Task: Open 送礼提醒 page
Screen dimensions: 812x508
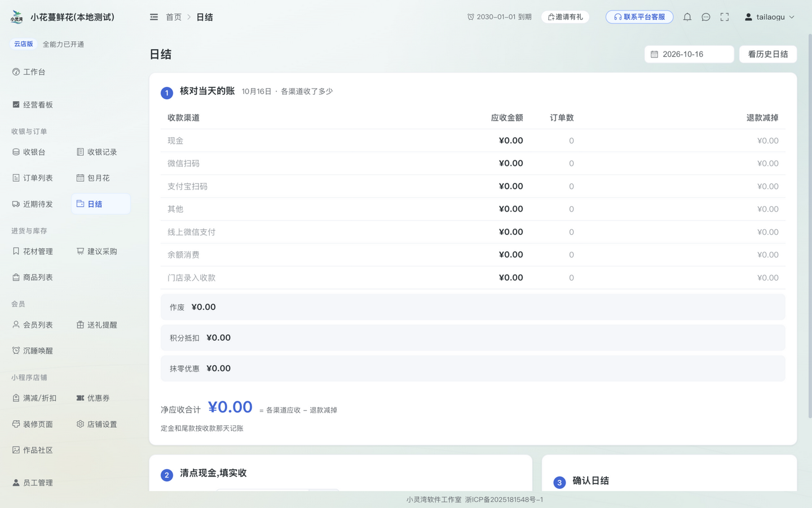Action: click(x=96, y=325)
